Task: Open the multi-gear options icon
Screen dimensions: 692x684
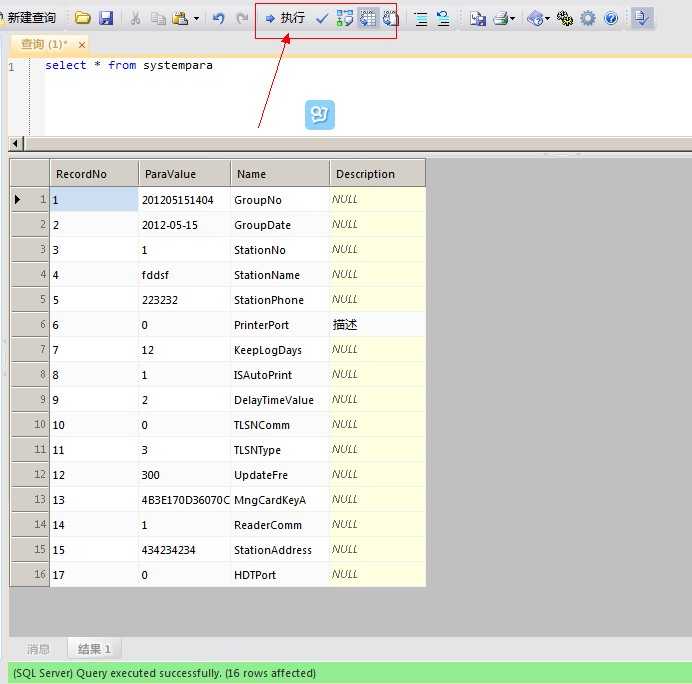Action: click(x=564, y=19)
